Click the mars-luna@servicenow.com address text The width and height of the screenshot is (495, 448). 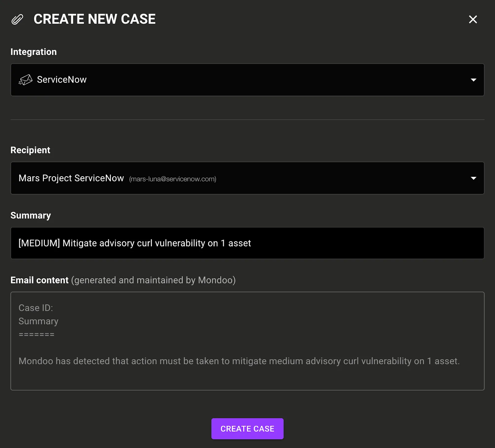coord(173,179)
